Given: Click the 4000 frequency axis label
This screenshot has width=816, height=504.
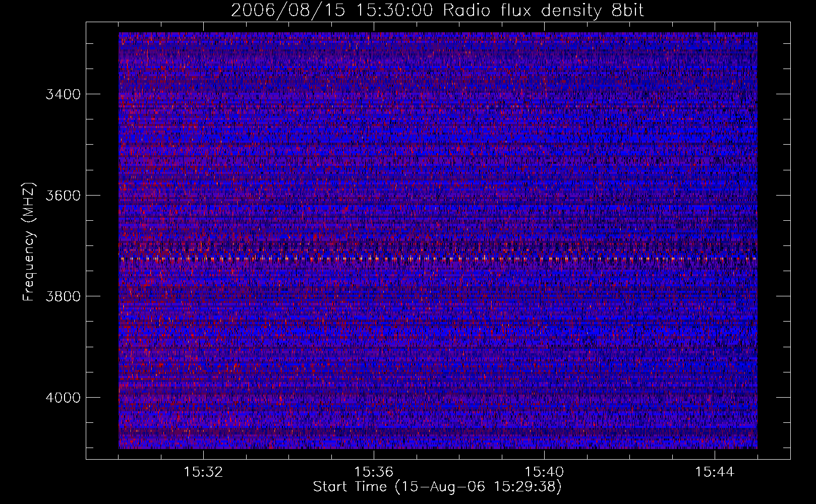Looking at the screenshot, I should pyautogui.click(x=63, y=398).
